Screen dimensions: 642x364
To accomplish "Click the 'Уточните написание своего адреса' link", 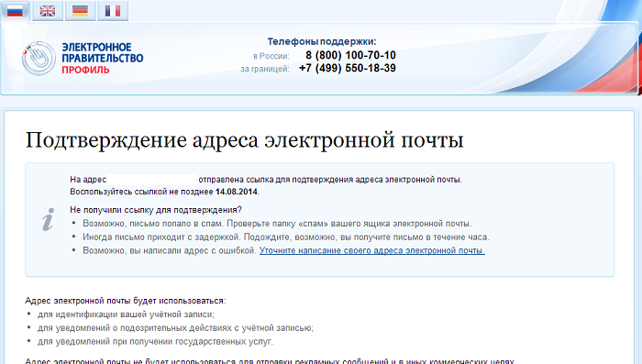I will (x=371, y=250).
